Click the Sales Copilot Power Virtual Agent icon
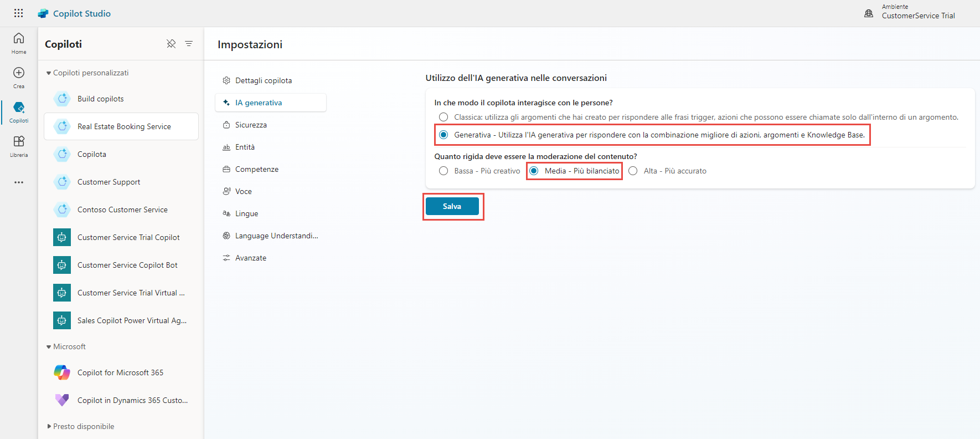The height and width of the screenshot is (439, 980). [x=62, y=320]
